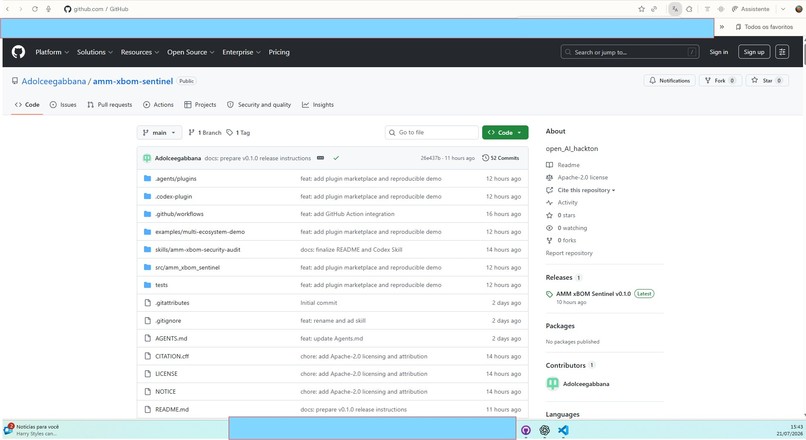Star the repository
Screen dimensions: 806x440
[767, 81]
